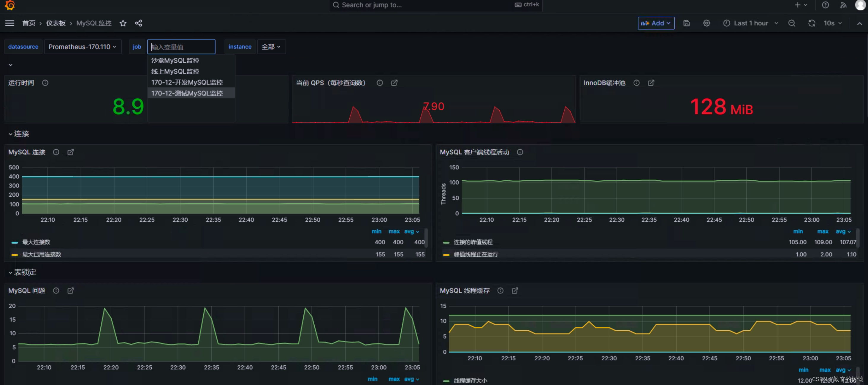Click the MySQL 连接 legend scrollbar
The image size is (868, 385).
[426, 238]
